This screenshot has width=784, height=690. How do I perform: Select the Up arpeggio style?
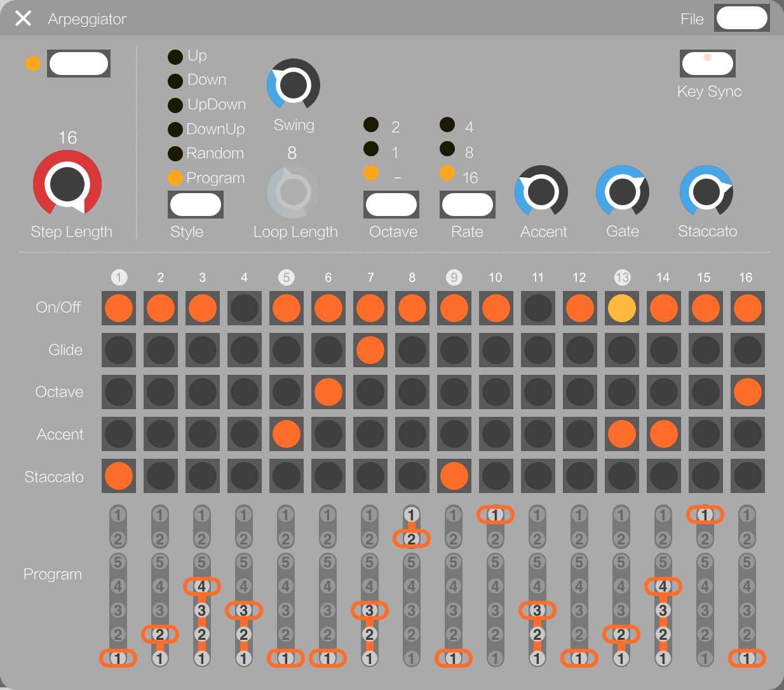pos(176,57)
